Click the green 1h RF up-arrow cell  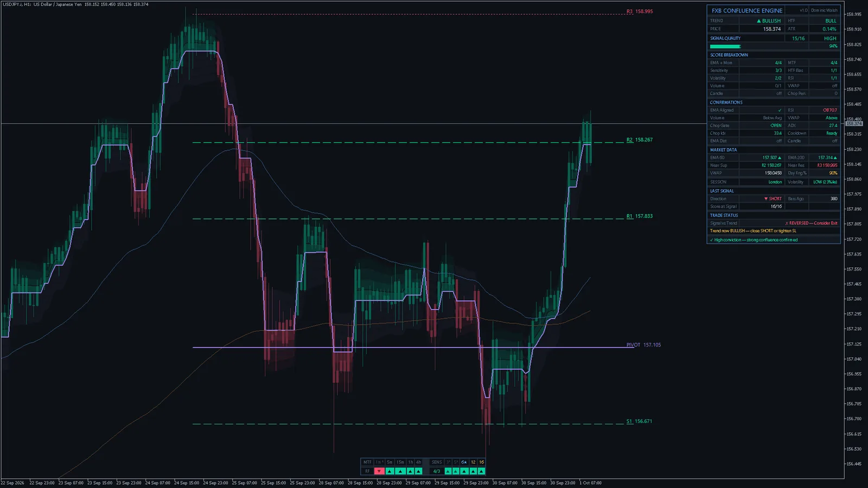pos(410,471)
